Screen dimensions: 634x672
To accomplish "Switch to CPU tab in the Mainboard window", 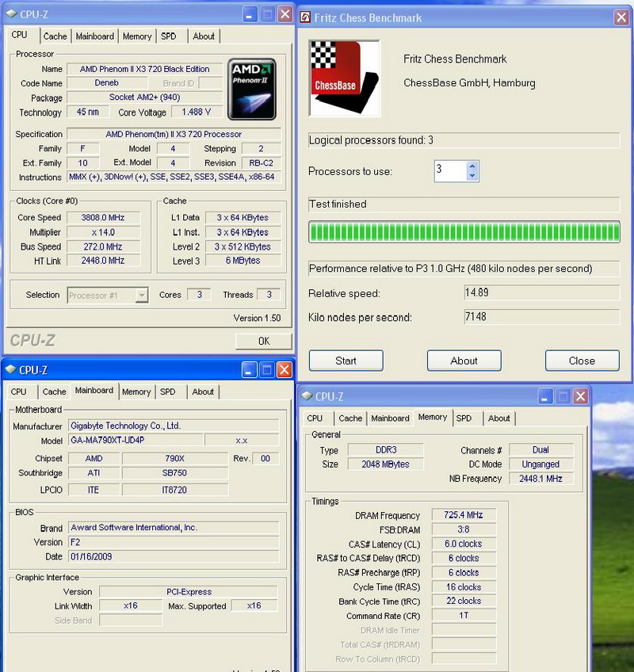I will tap(18, 391).
